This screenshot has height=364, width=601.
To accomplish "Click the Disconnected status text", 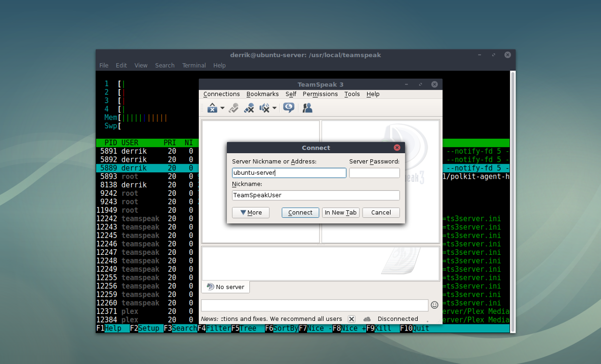I will pos(398,319).
